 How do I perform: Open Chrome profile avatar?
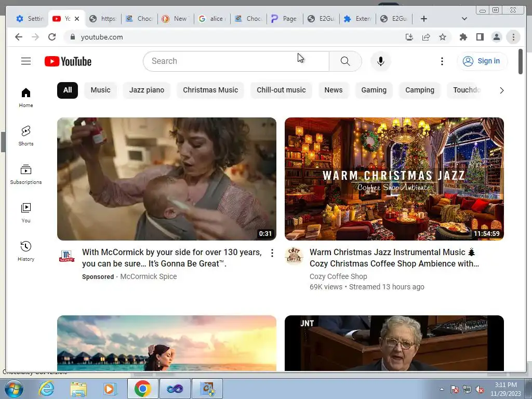click(496, 37)
